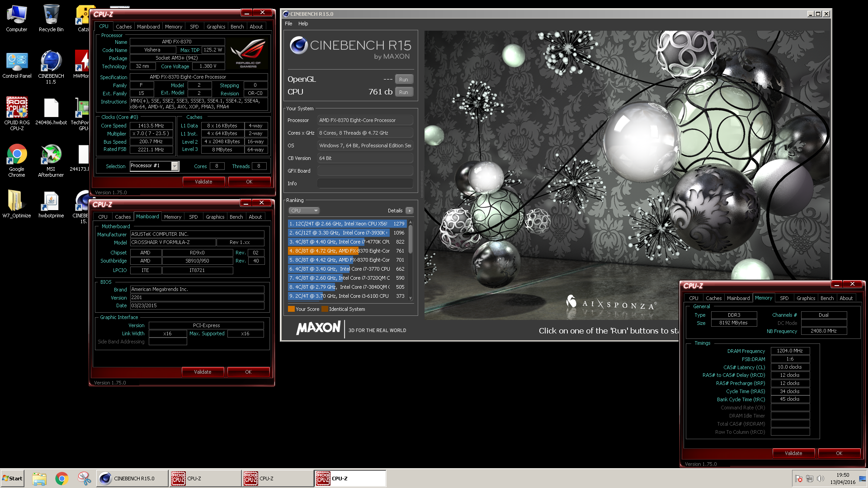Select ranking row 1 Intel Xeon 1279
This screenshot has height=488, width=868.
coord(347,224)
